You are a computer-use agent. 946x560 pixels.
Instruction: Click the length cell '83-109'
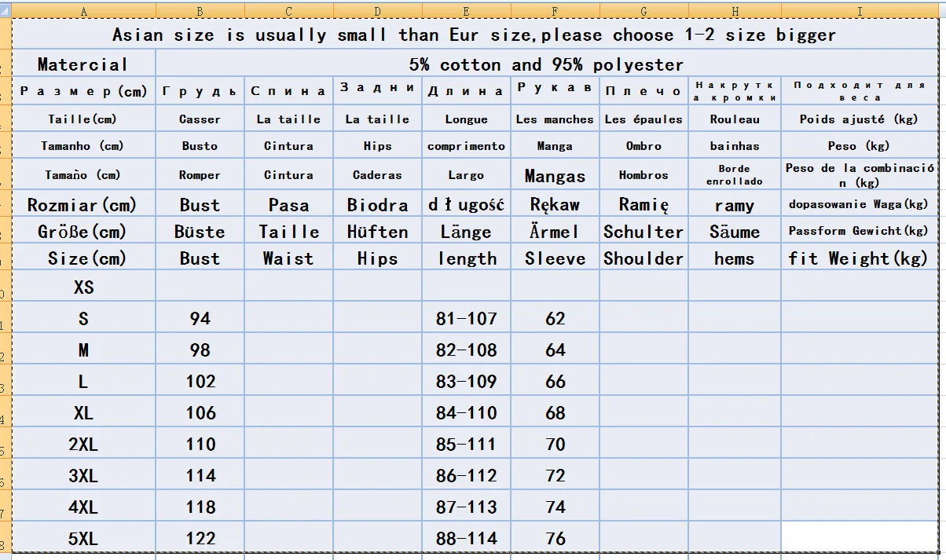coord(466,382)
